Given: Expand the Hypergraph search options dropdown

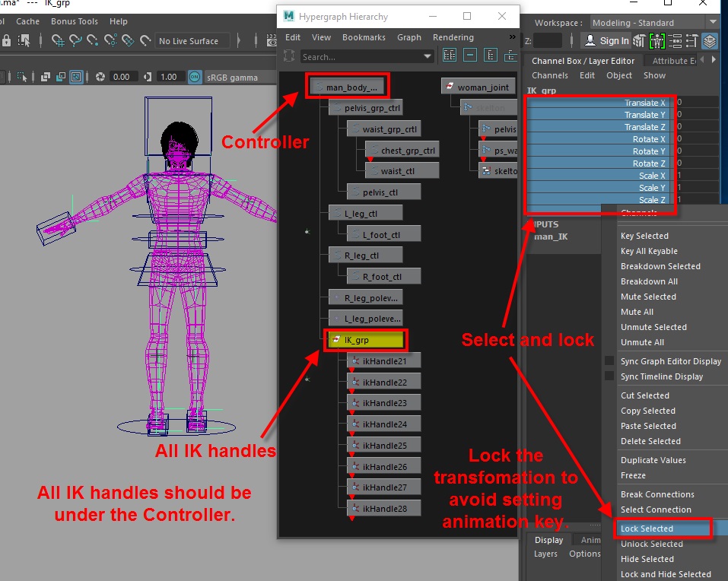Looking at the screenshot, I should click(x=428, y=57).
